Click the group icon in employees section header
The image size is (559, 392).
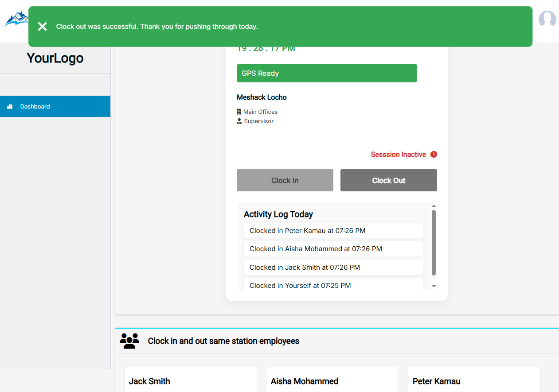tap(129, 341)
